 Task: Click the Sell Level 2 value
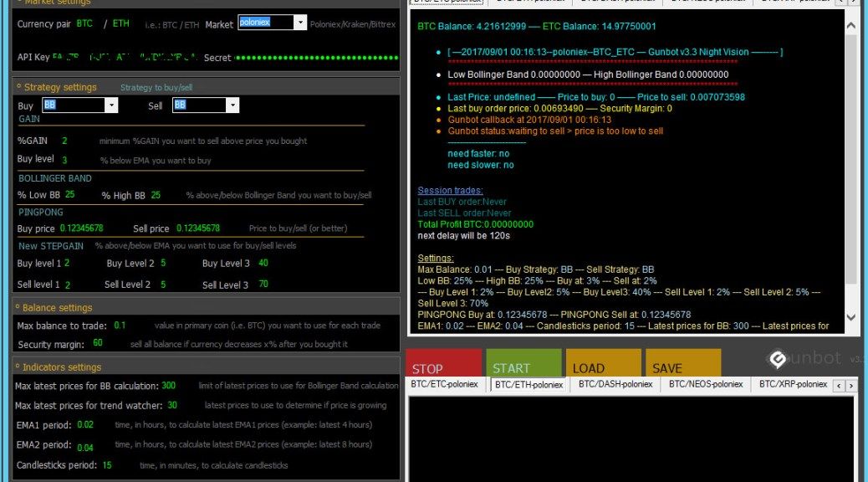[x=163, y=285]
